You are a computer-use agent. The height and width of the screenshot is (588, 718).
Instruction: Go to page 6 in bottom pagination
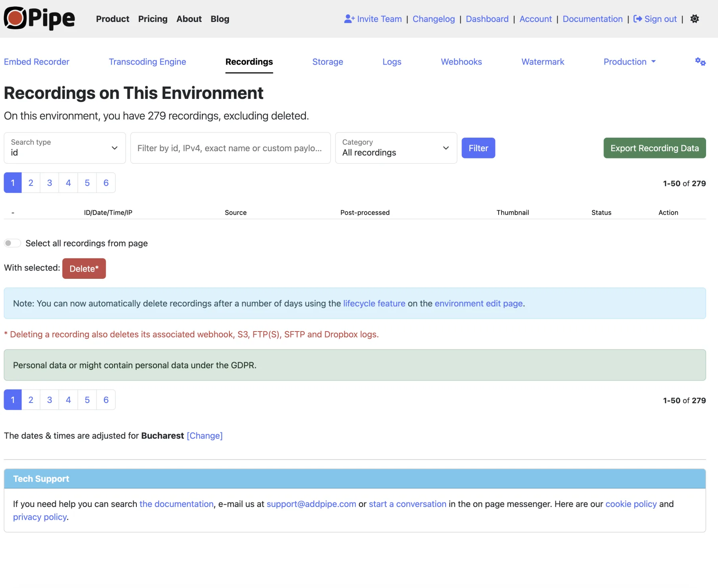point(106,400)
